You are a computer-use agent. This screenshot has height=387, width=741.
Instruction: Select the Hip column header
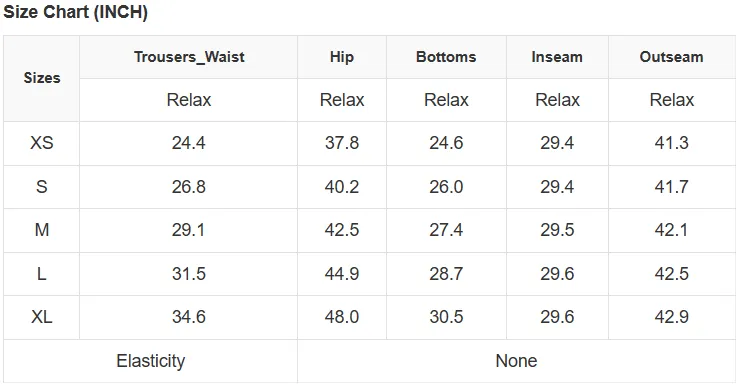pyautogui.click(x=342, y=57)
